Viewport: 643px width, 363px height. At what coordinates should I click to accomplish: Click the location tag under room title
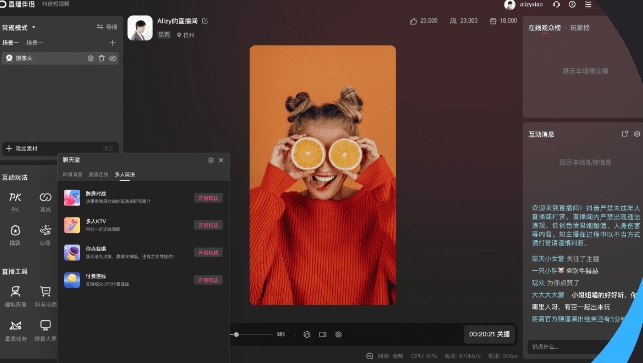pos(185,35)
